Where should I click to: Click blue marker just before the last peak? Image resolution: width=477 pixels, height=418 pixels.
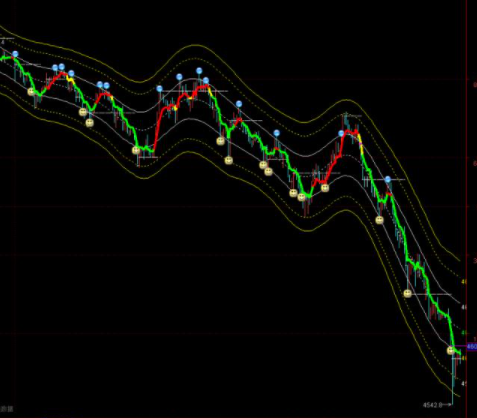341,133
